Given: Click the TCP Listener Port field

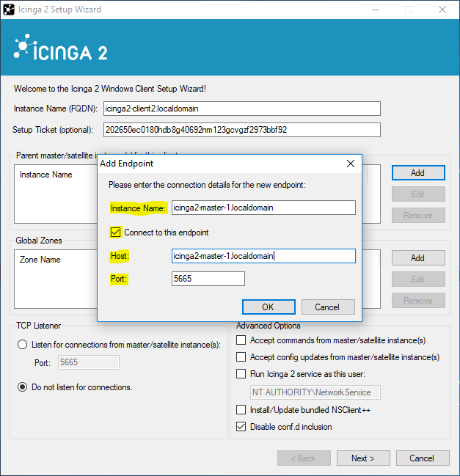Looking at the screenshot, I should [x=89, y=362].
